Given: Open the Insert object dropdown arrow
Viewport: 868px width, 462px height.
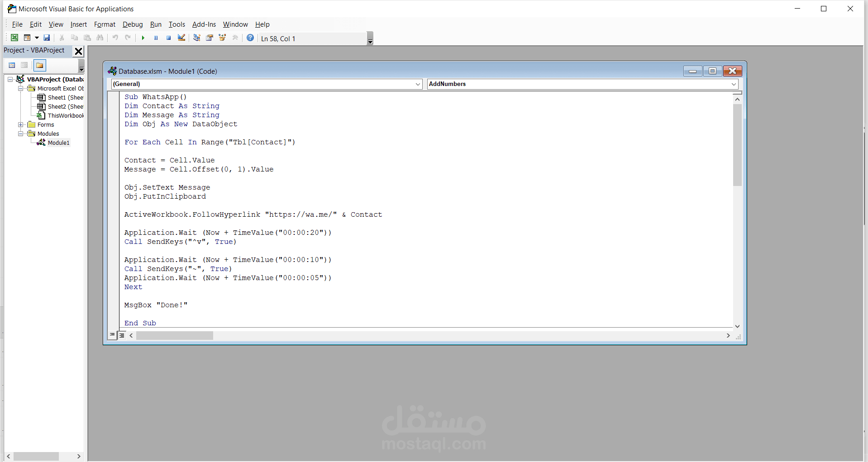Looking at the screenshot, I should [x=37, y=38].
